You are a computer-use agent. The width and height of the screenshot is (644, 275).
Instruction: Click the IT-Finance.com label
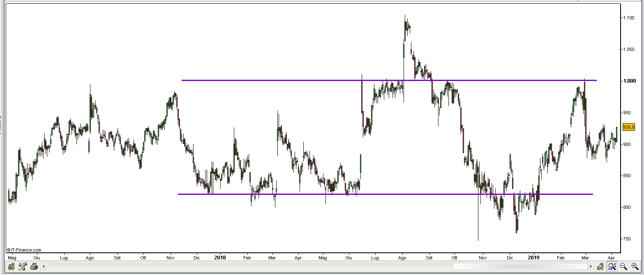click(24, 250)
